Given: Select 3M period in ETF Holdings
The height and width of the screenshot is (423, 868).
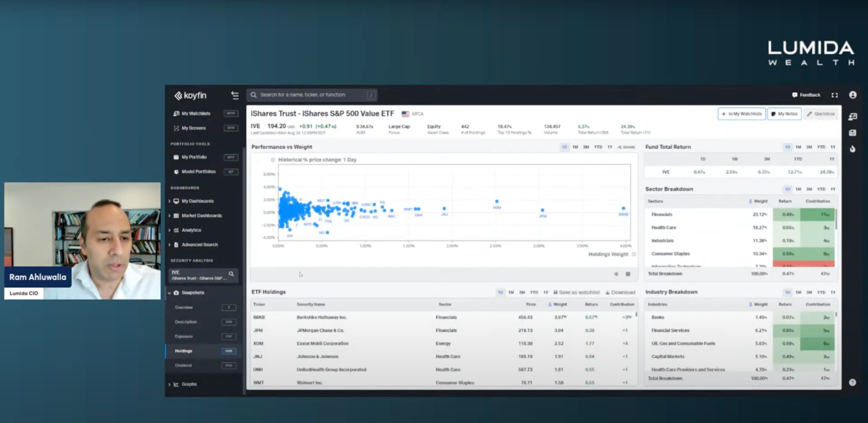Looking at the screenshot, I should (522, 292).
